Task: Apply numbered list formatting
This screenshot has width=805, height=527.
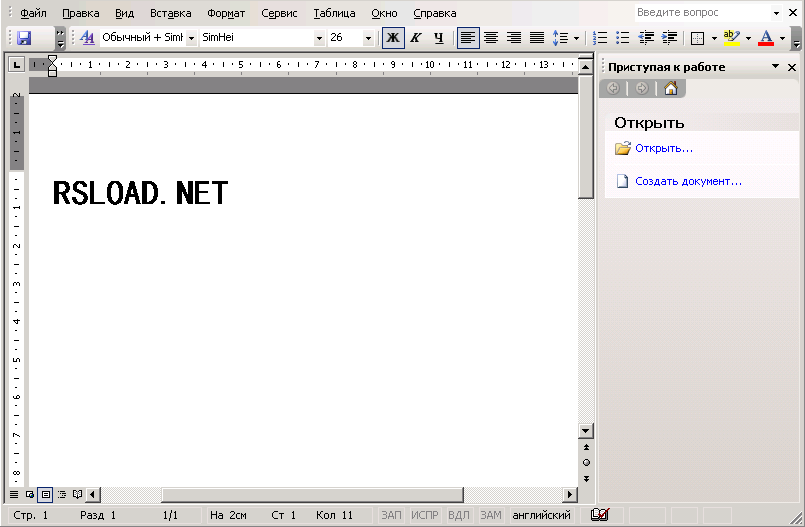Action: tap(600, 38)
